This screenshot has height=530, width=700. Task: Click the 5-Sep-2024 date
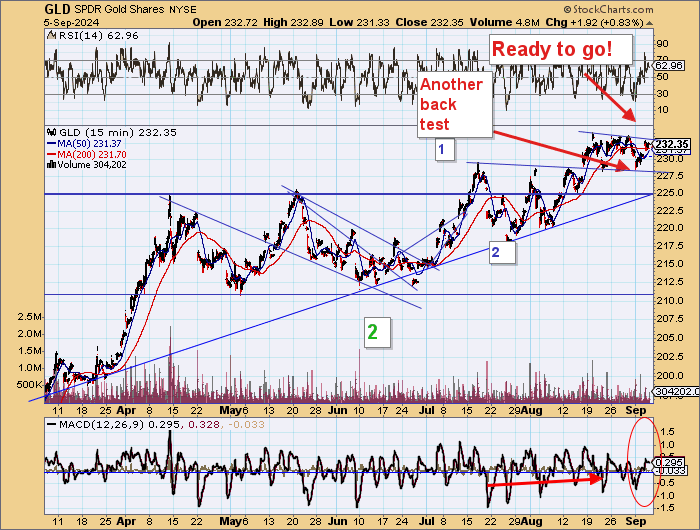pyautogui.click(x=71, y=23)
